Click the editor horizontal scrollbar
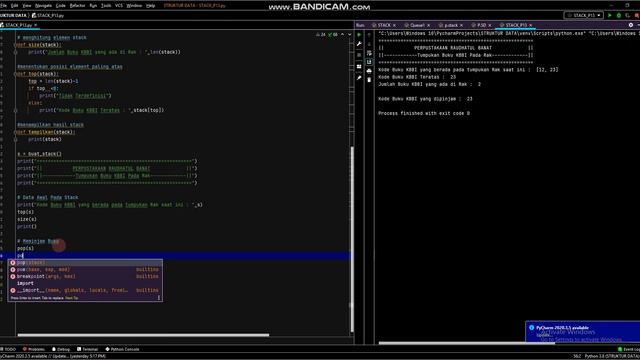This screenshot has height=360, width=640. (143, 335)
